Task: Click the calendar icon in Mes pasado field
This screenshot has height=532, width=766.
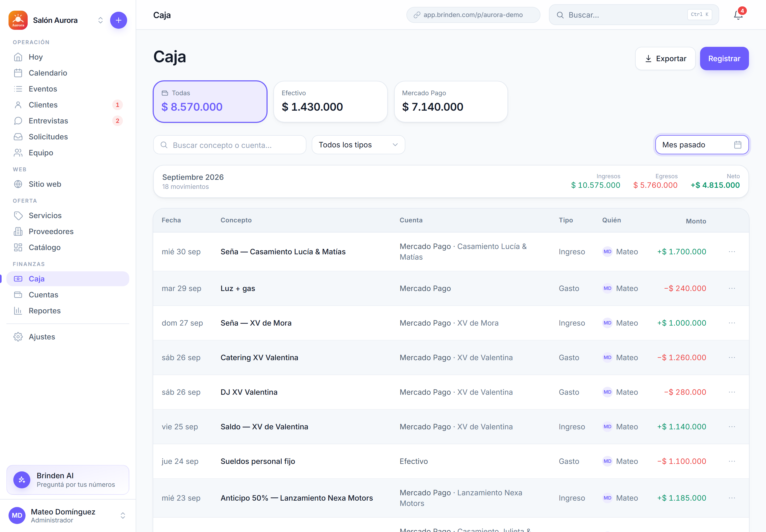Action: (738, 145)
